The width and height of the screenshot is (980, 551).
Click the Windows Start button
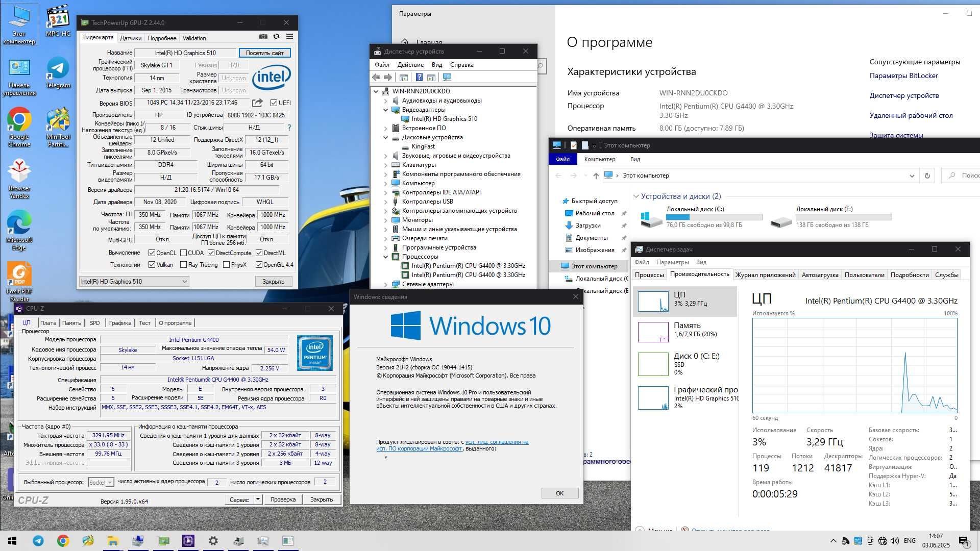point(12,541)
